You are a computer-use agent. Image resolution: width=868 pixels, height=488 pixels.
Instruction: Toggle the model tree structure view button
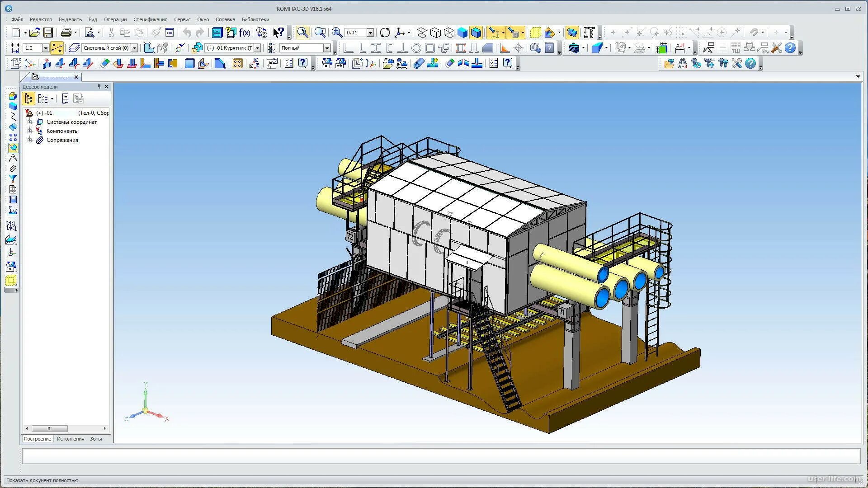pos(28,99)
